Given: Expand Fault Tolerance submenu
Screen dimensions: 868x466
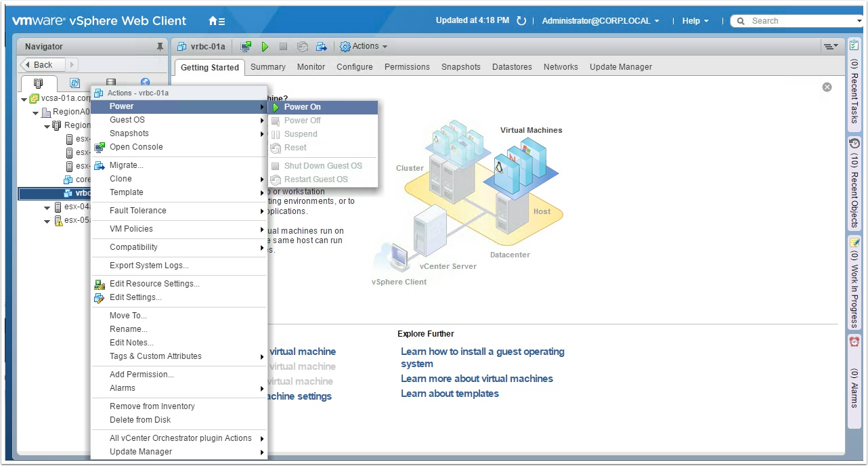Looking at the screenshot, I should 179,211.
